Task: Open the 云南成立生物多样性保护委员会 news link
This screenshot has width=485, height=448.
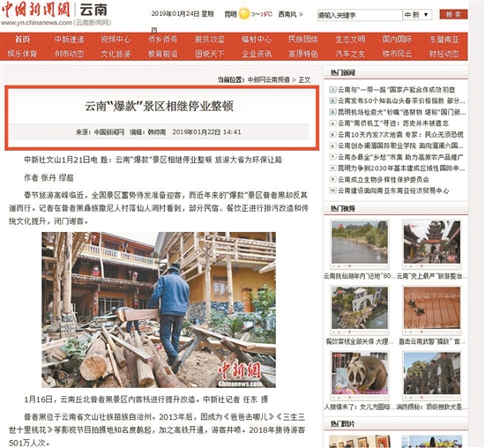Action: pos(384,179)
